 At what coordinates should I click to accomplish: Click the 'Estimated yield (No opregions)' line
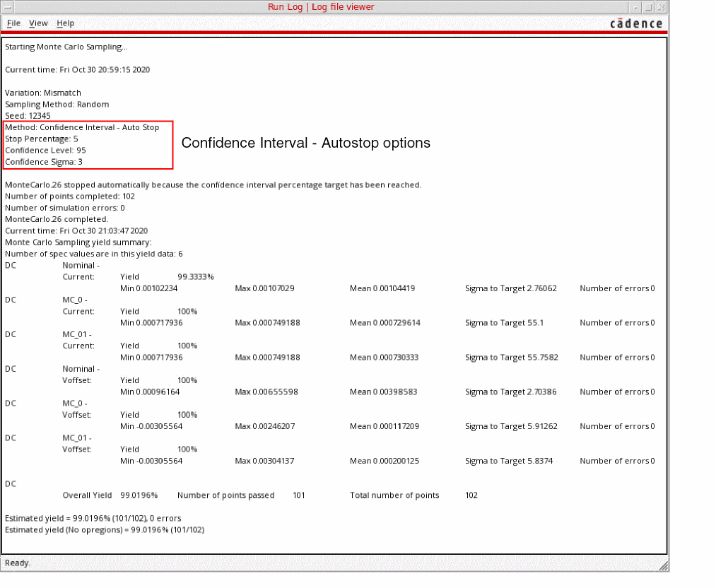click(x=105, y=529)
